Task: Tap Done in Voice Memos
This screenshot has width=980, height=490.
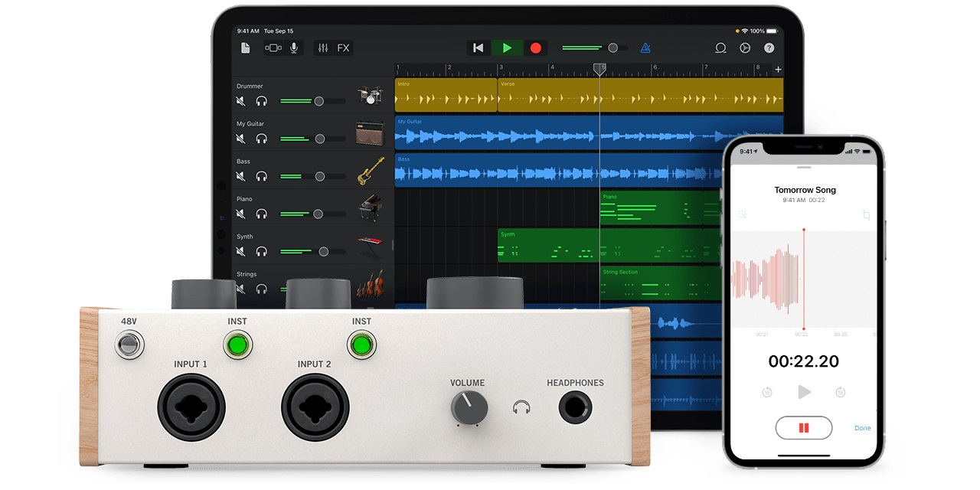Action: click(x=862, y=428)
